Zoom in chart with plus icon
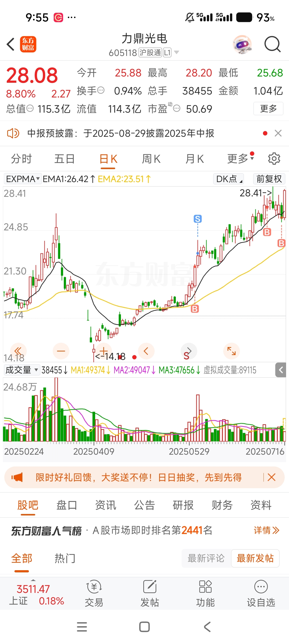This screenshot has height=644, width=289. point(104,351)
